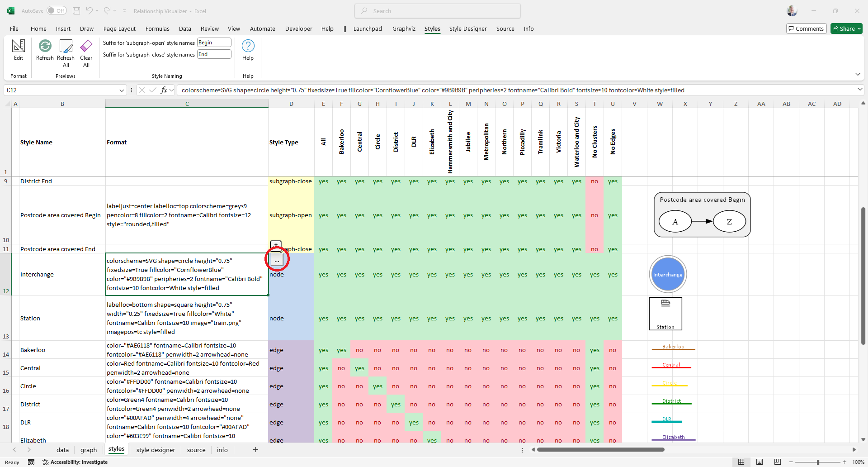Click the Refresh All previews icon
The width and height of the screenshot is (868, 467).
coord(66,46)
